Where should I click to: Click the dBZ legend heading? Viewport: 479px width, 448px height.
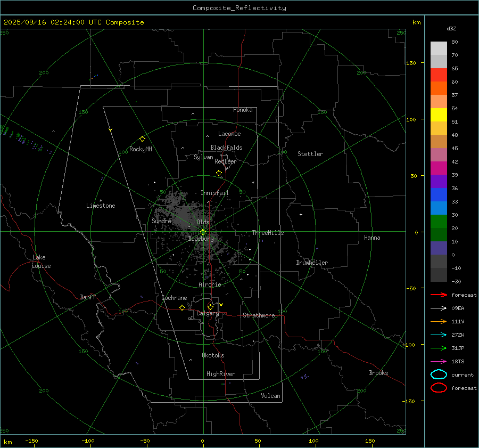(x=451, y=29)
